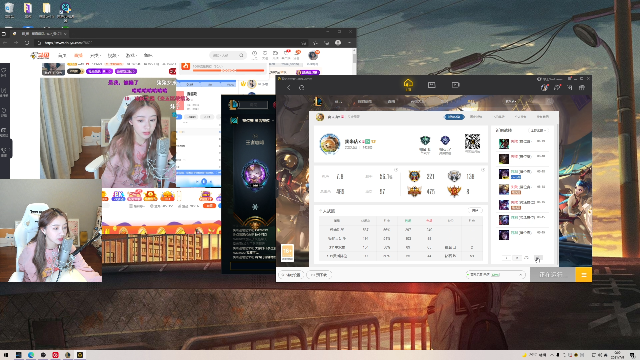The height and width of the screenshot is (360, 640).
Task: Switch to second tab next to the blue tab
Action: pyautogui.click(x=476, y=117)
